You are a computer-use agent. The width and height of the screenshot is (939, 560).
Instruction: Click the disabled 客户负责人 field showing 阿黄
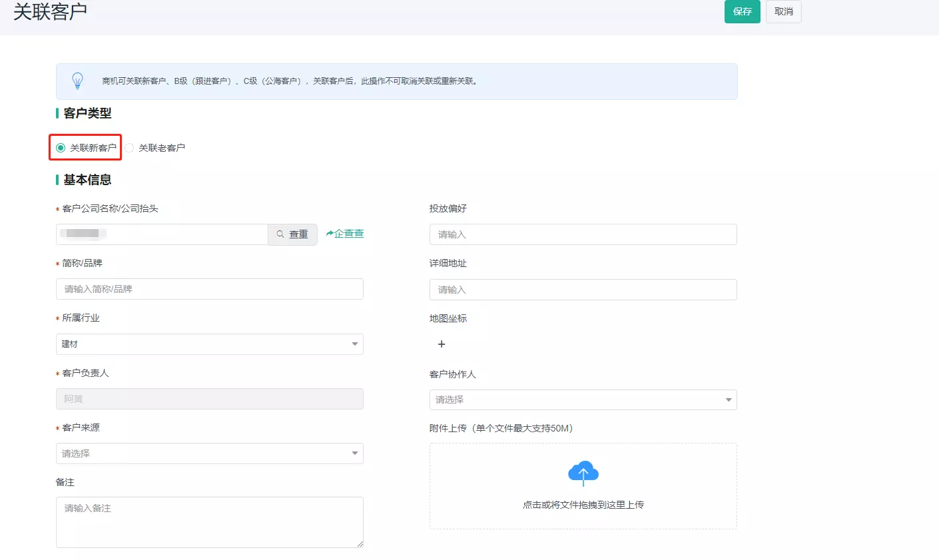click(210, 399)
